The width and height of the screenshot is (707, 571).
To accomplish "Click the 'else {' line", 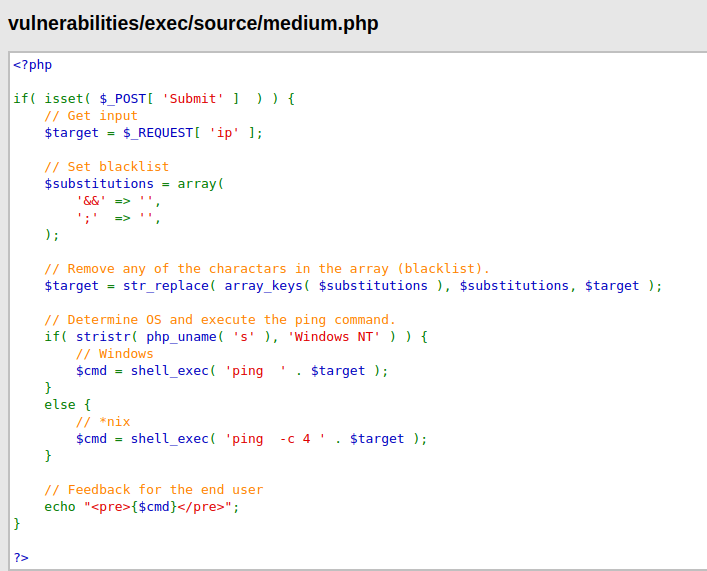I will pyautogui.click(x=67, y=405).
